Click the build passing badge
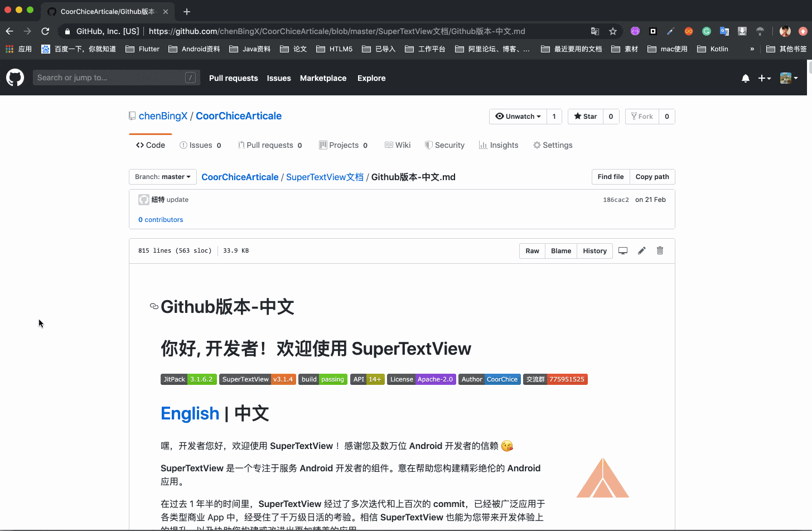The width and height of the screenshot is (812, 531). click(323, 379)
